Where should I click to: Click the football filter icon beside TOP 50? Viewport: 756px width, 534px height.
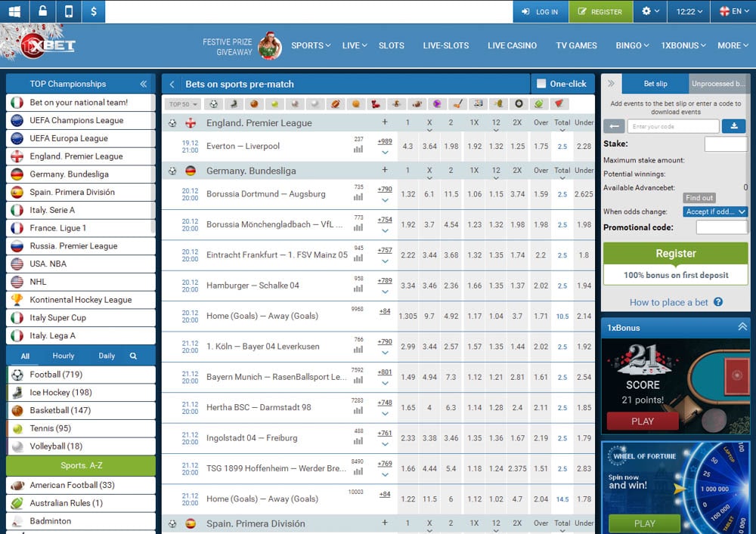[x=214, y=104]
